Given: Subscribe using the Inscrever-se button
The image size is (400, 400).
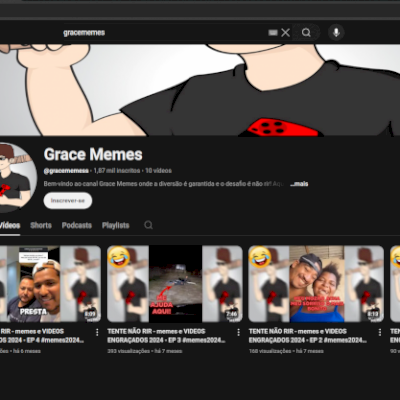Looking at the screenshot, I should click(x=68, y=201).
